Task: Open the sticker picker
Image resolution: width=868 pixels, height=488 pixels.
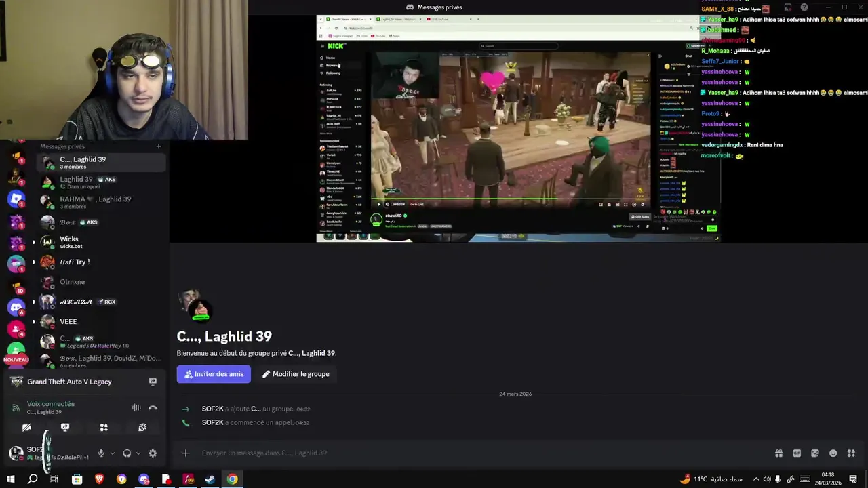Action: [815, 453]
